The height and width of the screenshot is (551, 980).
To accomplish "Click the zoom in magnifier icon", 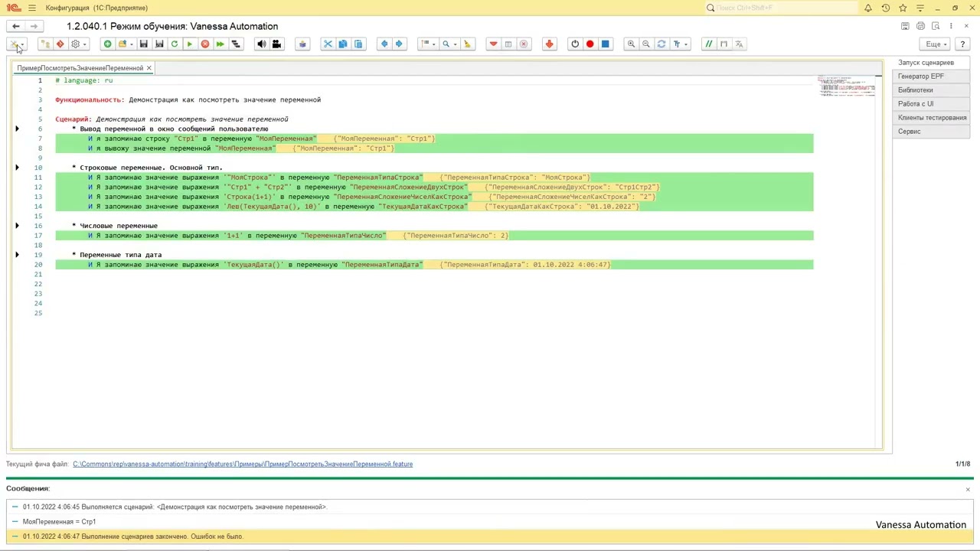I will tap(631, 44).
